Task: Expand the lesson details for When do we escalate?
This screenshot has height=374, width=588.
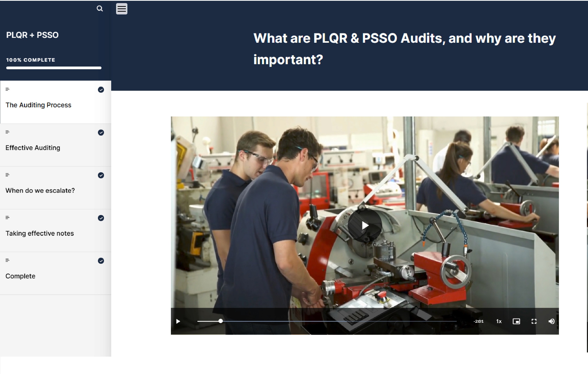Action: point(7,175)
